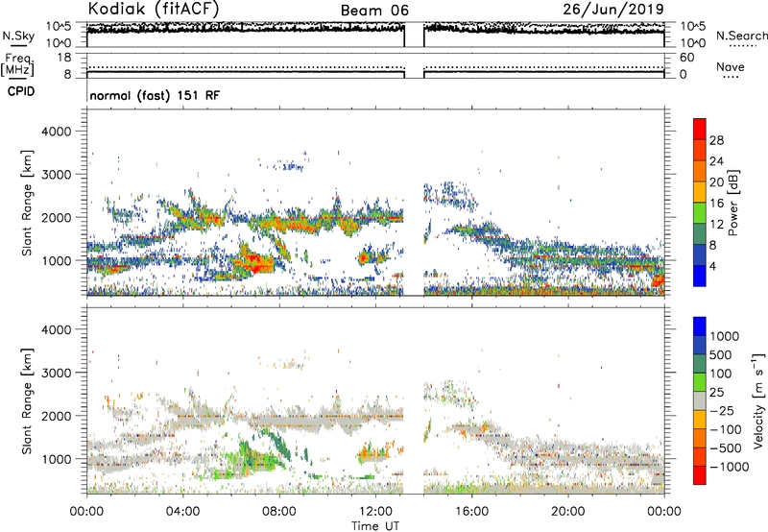Click the bright blue top velocity colorbar segment

[700, 326]
